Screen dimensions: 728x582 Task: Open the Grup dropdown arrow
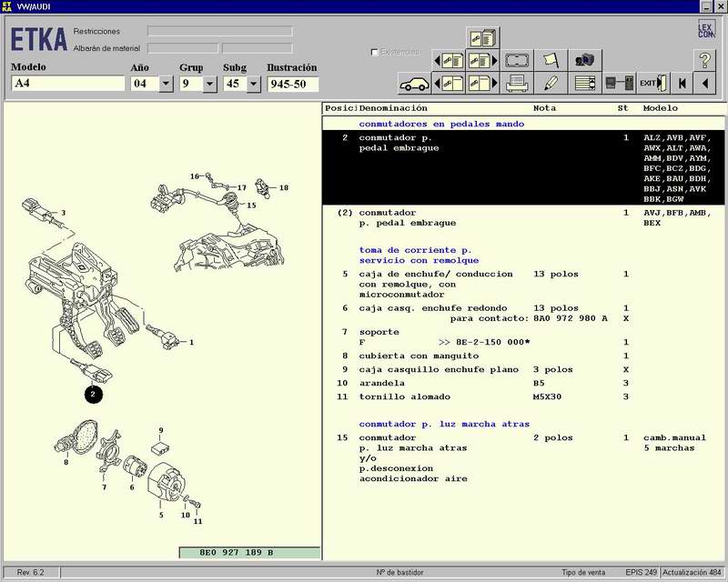209,84
